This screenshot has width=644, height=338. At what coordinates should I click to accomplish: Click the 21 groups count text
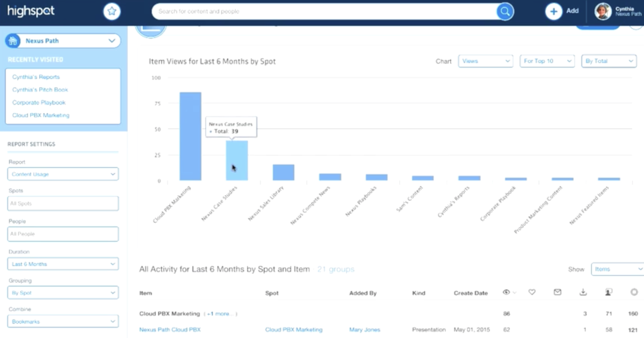pyautogui.click(x=335, y=269)
